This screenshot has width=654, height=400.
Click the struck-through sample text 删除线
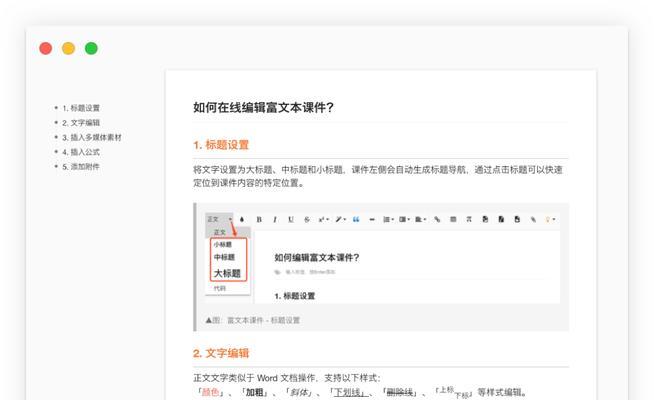[x=400, y=392]
